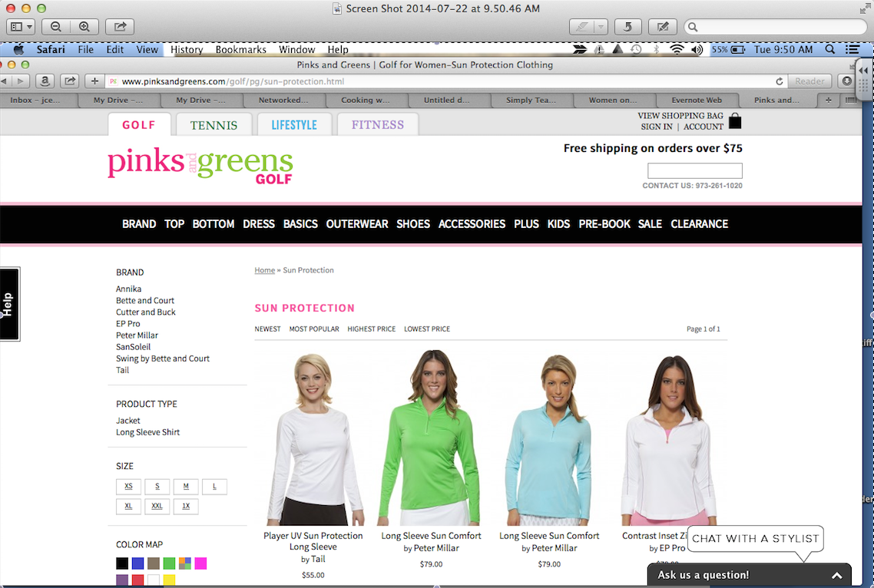Click Safari's forward arrow button
This screenshot has width=874, height=588.
pyautogui.click(x=22, y=81)
